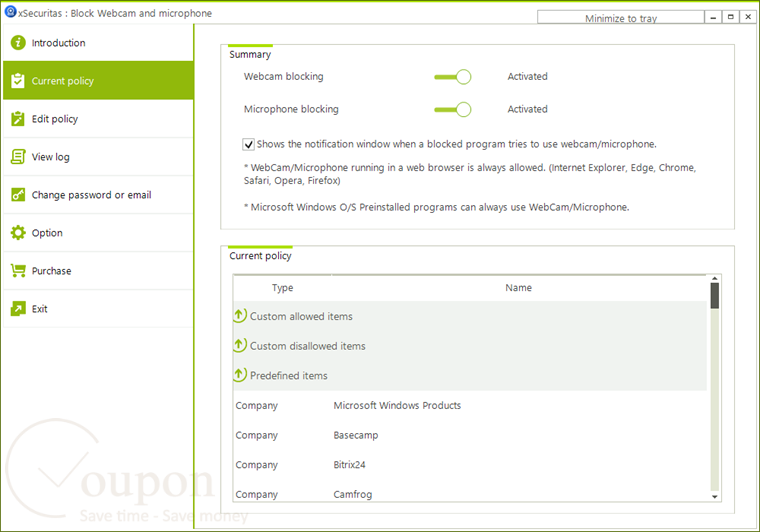Select Current policy in the sidebar

98,80
